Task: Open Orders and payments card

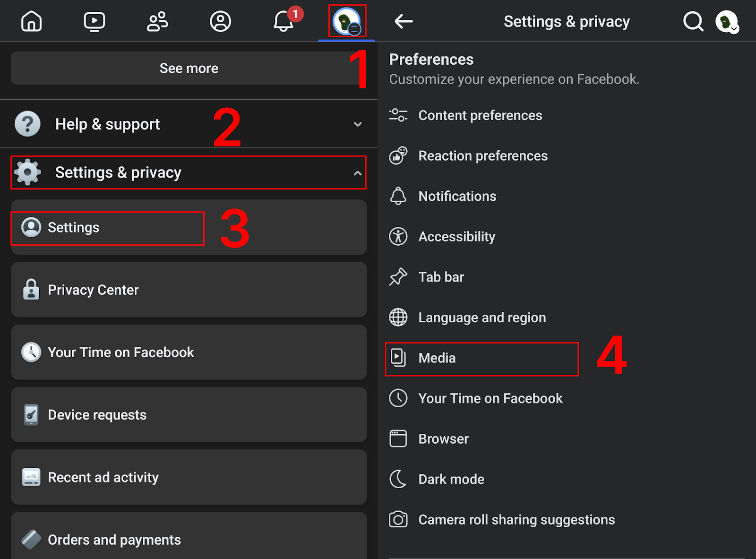Action: click(189, 536)
